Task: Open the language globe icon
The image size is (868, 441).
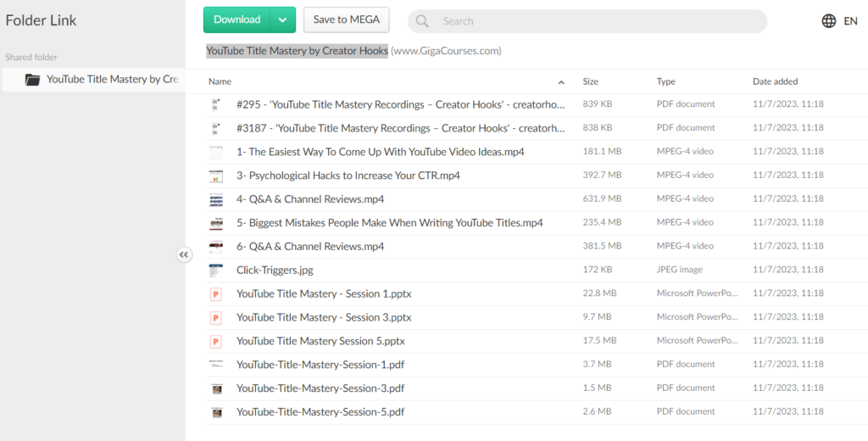Action: pos(829,21)
